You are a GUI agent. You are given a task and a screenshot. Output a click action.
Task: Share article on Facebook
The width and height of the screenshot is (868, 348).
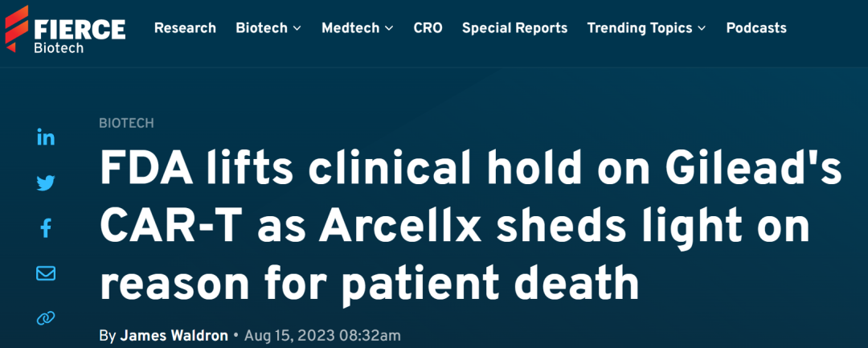46,228
